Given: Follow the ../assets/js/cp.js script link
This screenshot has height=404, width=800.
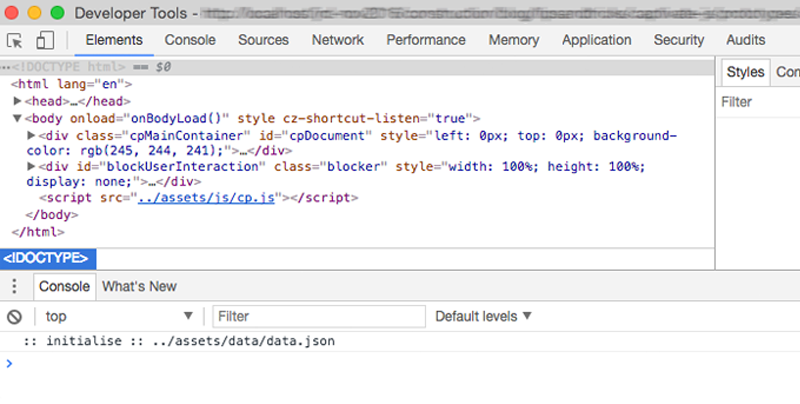Looking at the screenshot, I should point(206,197).
